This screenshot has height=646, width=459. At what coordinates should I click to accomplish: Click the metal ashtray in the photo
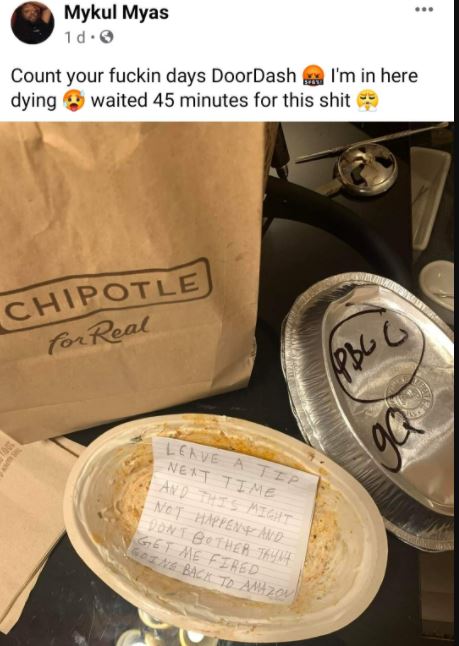(x=367, y=169)
